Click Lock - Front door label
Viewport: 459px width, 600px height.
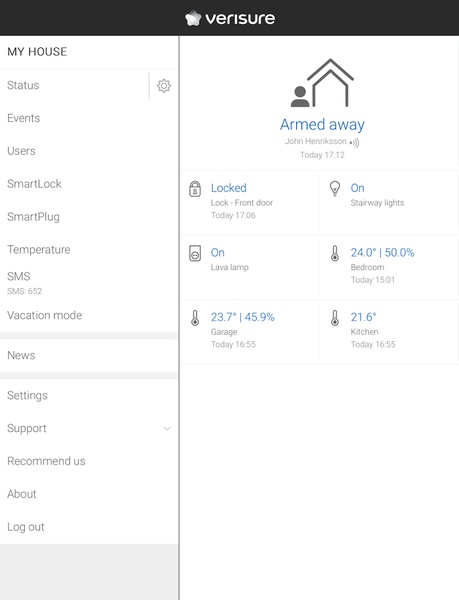[242, 203]
